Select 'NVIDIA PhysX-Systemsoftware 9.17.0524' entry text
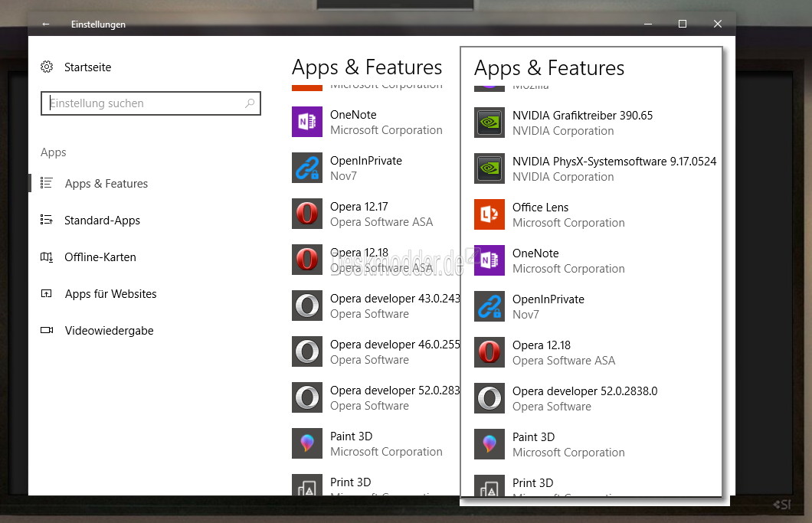 coord(614,162)
